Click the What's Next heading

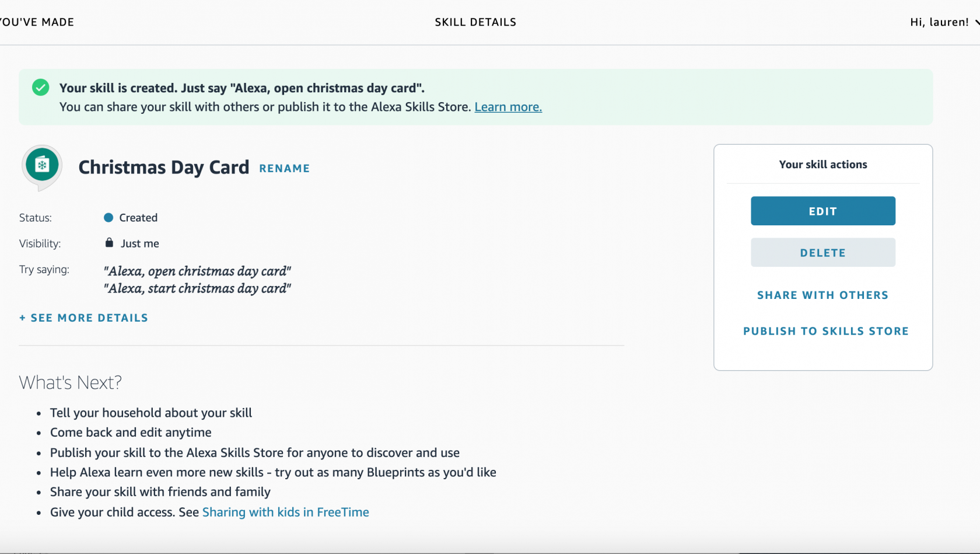[71, 382]
